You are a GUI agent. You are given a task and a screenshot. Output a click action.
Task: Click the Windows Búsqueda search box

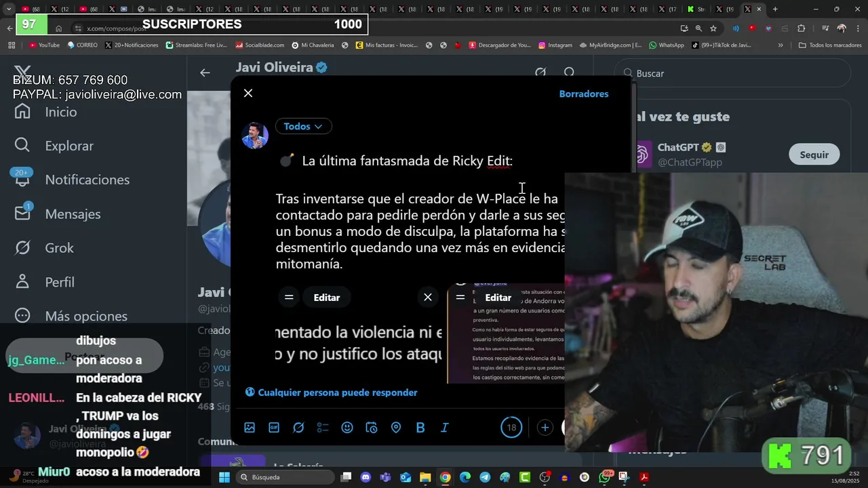(x=285, y=477)
